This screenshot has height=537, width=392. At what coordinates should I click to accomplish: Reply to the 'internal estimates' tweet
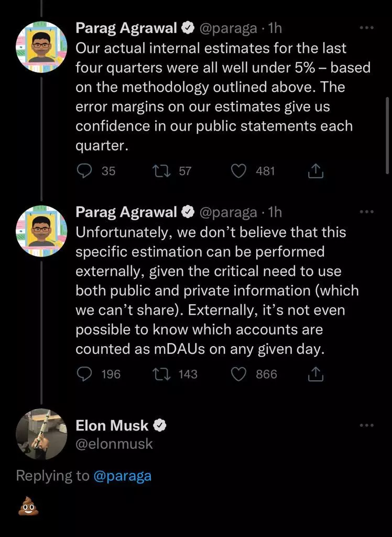[x=84, y=171]
